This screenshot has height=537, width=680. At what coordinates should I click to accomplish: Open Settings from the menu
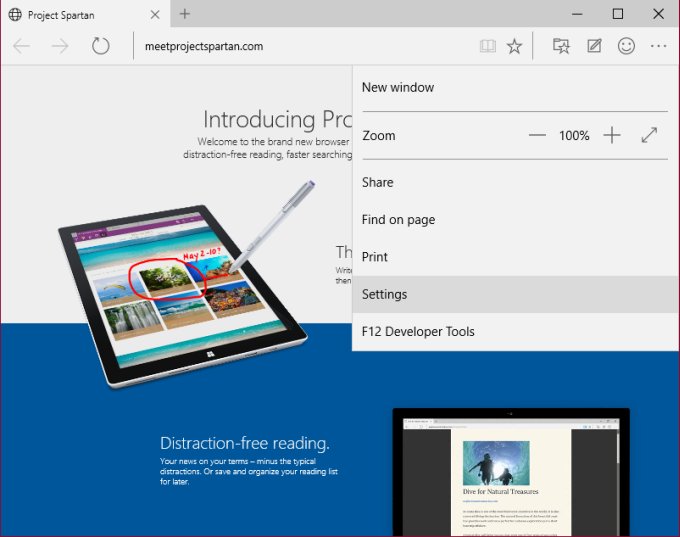point(515,294)
